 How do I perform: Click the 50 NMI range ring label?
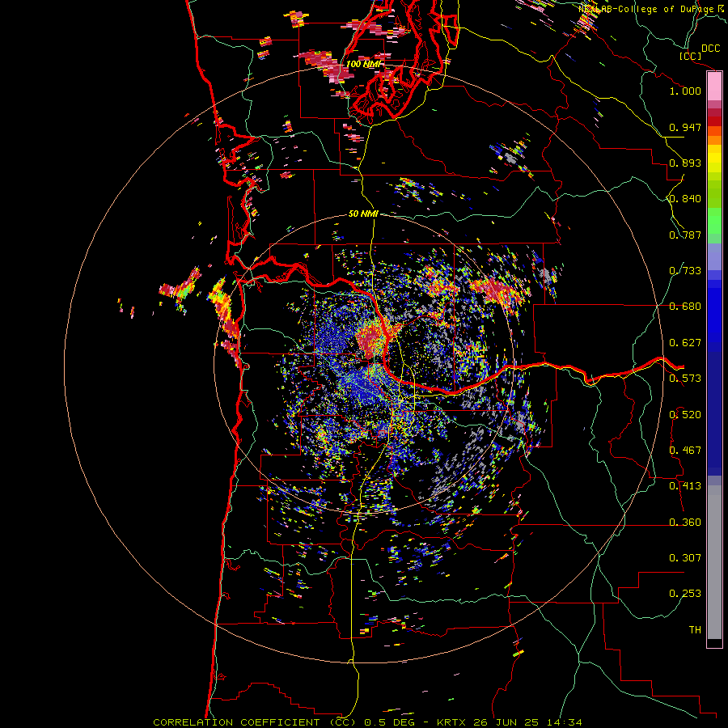click(363, 214)
